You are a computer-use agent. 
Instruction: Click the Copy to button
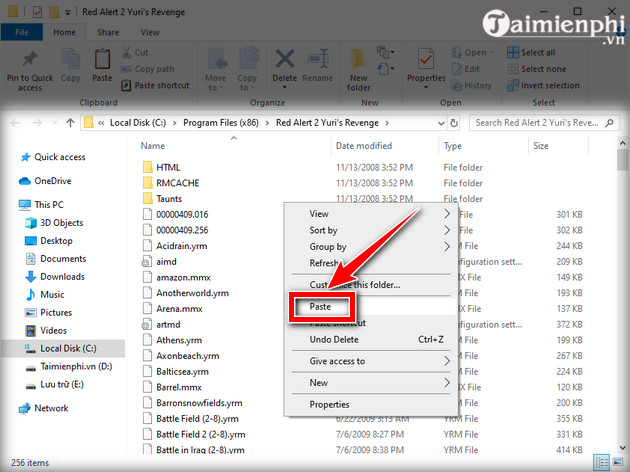(x=247, y=70)
